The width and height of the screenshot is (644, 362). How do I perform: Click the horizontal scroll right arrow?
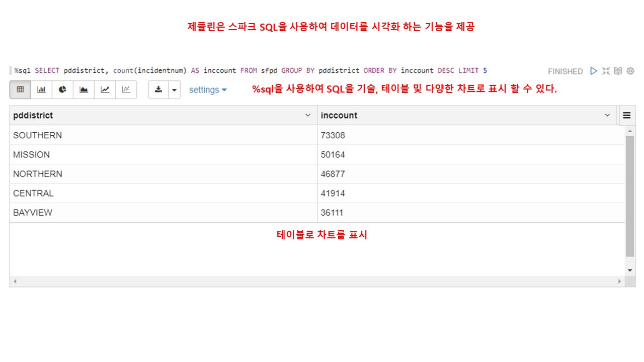click(x=620, y=282)
